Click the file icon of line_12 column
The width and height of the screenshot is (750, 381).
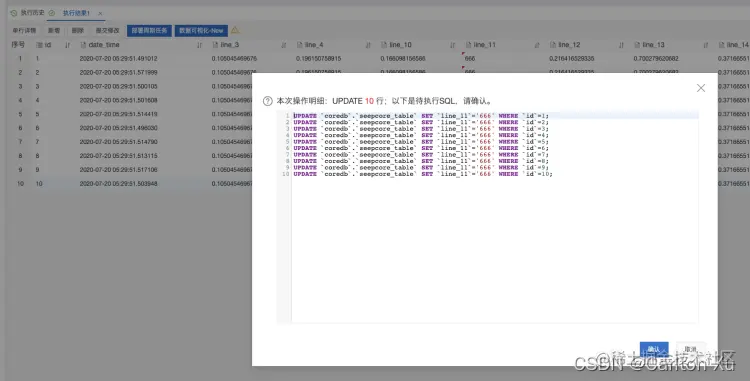pos(552,45)
